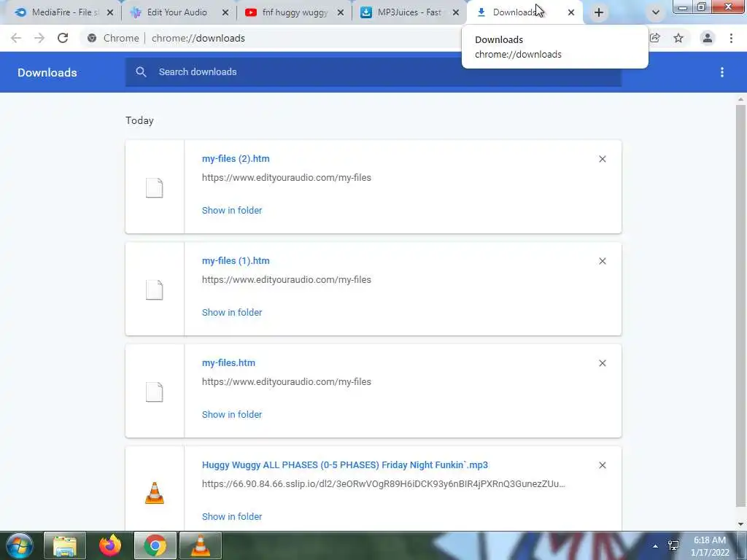Remove my-files (2).htm from the list
The height and width of the screenshot is (560, 747).
602,159
